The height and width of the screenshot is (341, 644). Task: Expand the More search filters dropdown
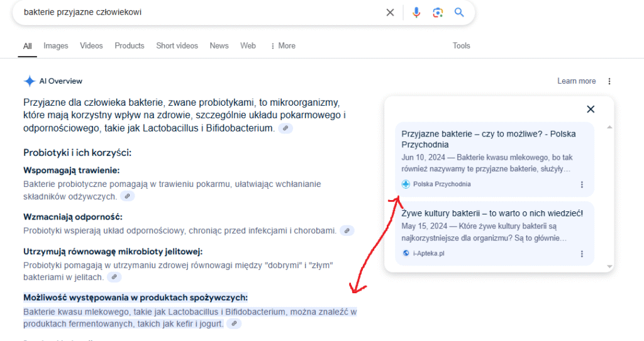point(282,46)
